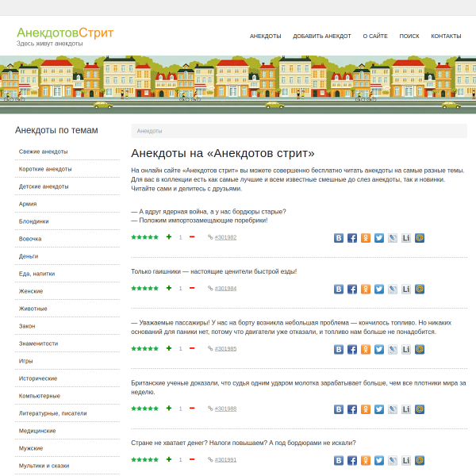Click the АнекдотовСтрит site logo
Image resolution: width=476 pixels, height=476 pixels.
pyautogui.click(x=65, y=33)
